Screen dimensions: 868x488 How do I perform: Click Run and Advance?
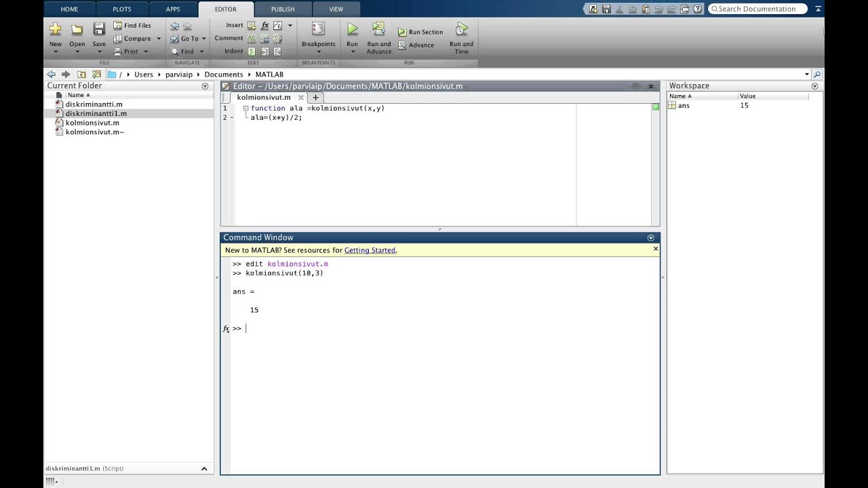click(x=379, y=39)
